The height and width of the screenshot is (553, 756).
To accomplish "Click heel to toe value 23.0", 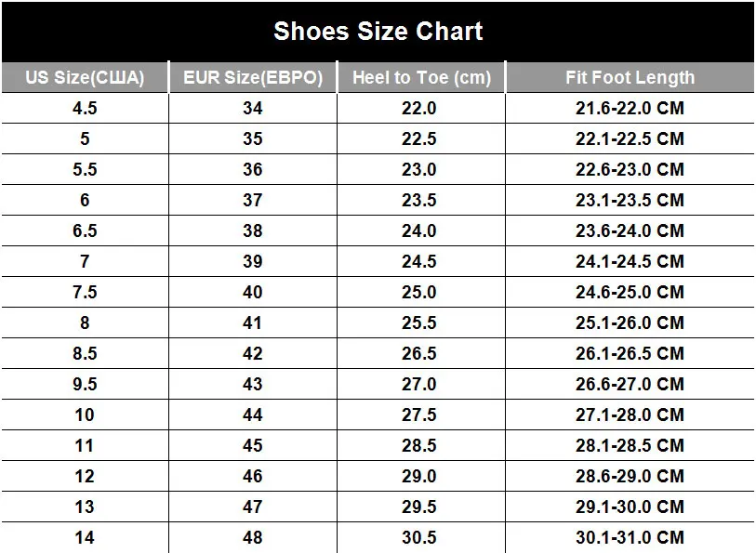I will (419, 169).
